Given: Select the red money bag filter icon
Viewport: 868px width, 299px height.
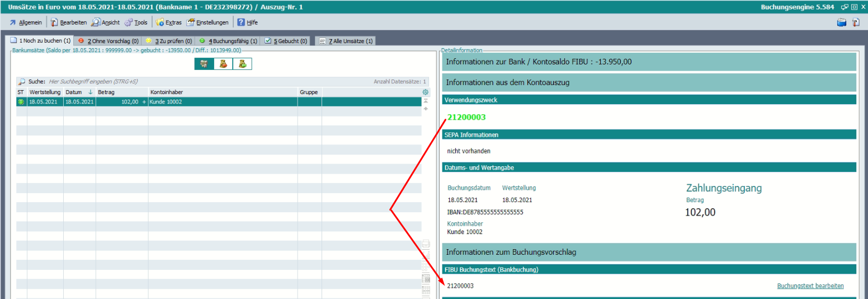Looking at the screenshot, I should (223, 64).
